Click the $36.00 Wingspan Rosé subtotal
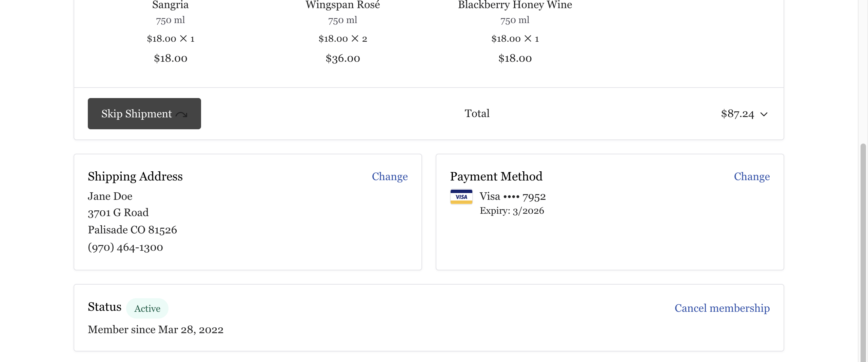 coord(342,58)
